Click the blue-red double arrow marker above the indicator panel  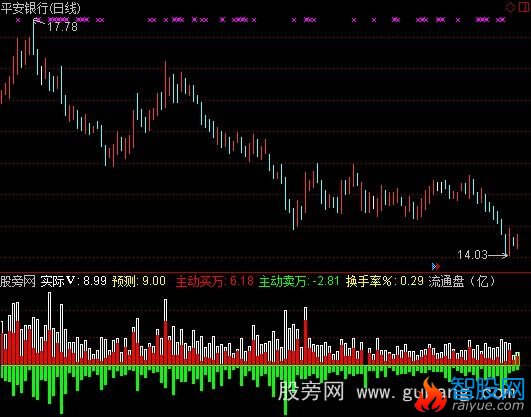(x=436, y=267)
